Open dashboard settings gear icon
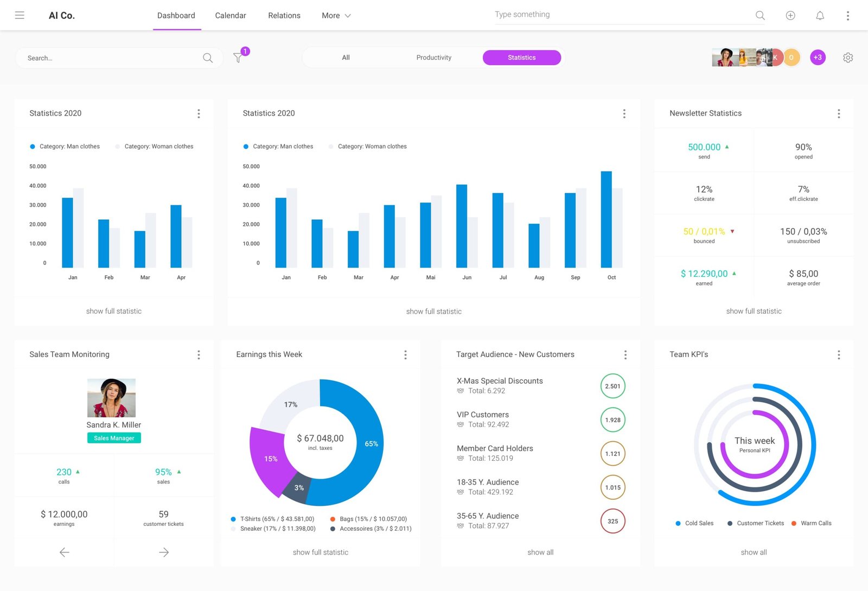This screenshot has width=868, height=591. pos(848,58)
